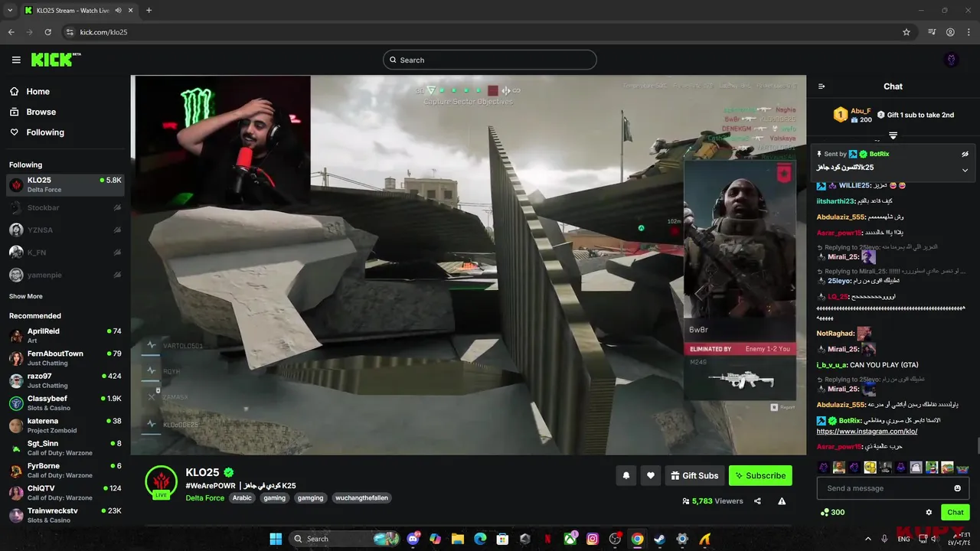Image resolution: width=980 pixels, height=551 pixels.
Task: Click the 300 channel points balance
Action: pos(832,512)
